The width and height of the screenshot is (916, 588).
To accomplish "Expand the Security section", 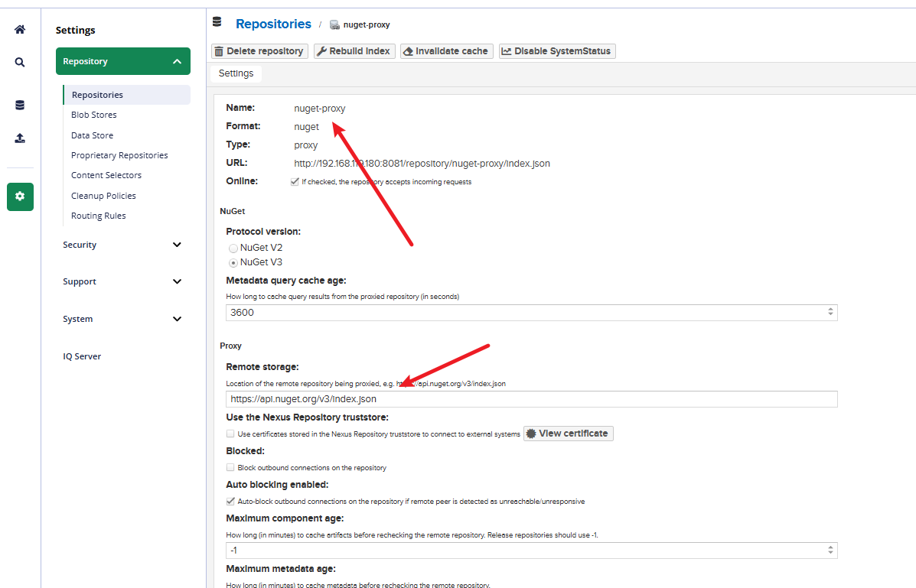I will [122, 245].
